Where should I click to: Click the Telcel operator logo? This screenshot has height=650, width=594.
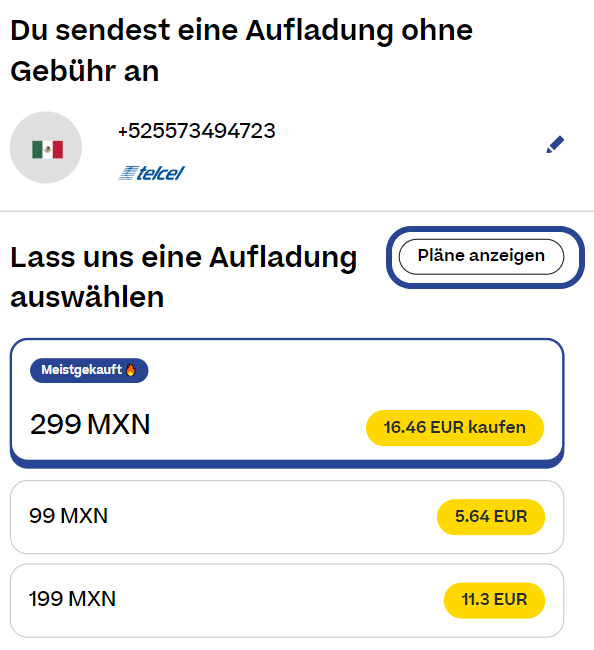coord(151,173)
